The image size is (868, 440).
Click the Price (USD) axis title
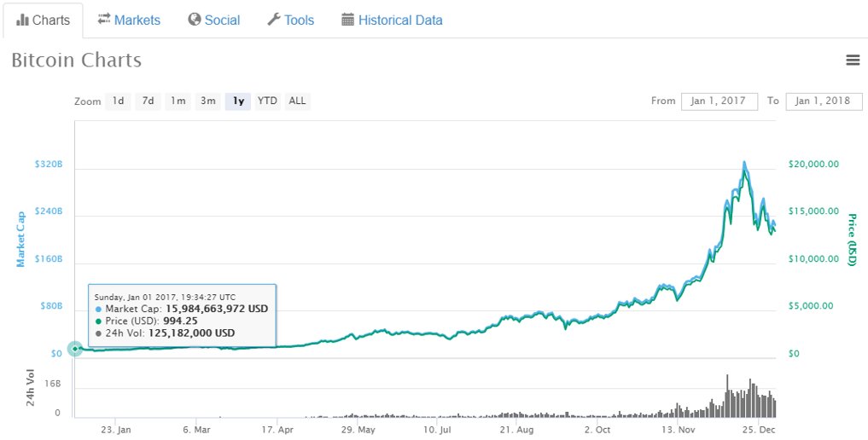click(852, 240)
